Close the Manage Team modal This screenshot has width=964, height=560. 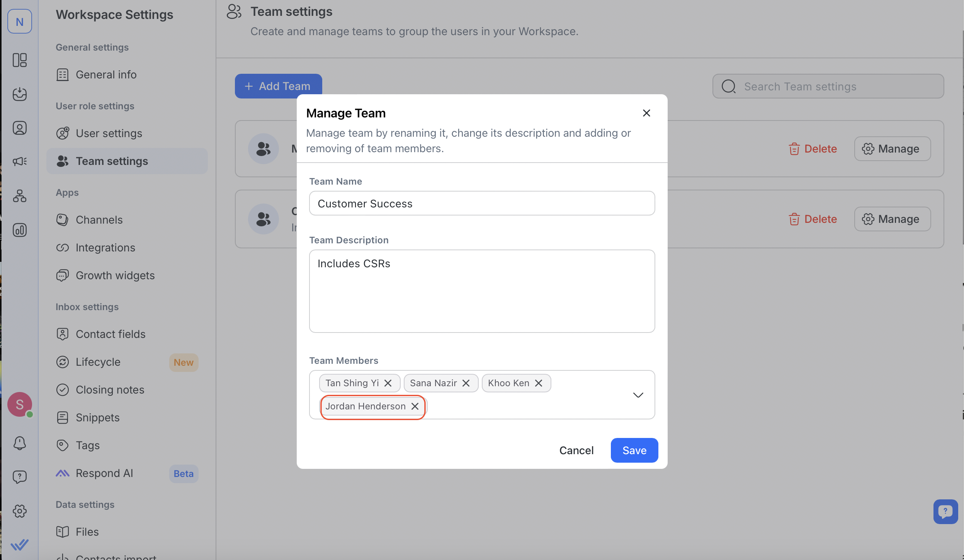646,113
